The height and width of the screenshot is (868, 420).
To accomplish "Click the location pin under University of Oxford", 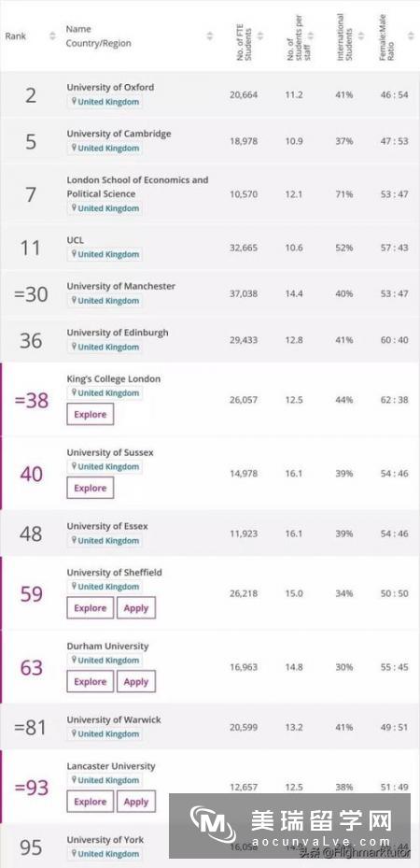I will tap(73, 102).
